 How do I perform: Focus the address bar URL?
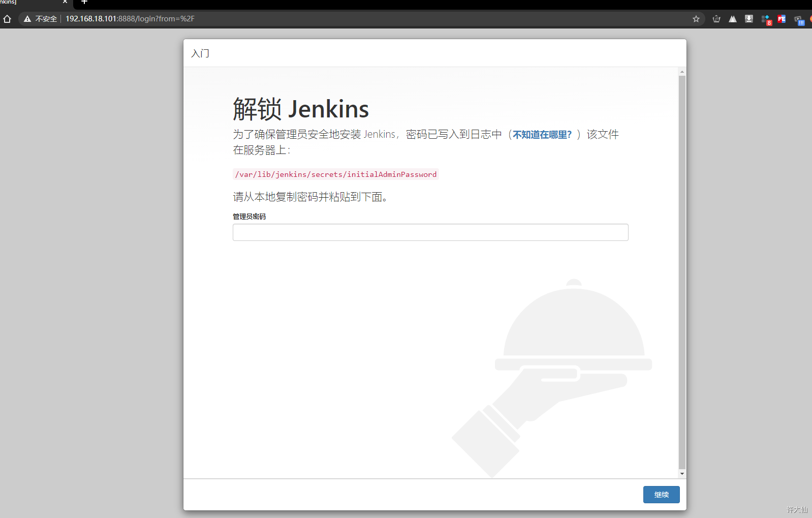130,19
